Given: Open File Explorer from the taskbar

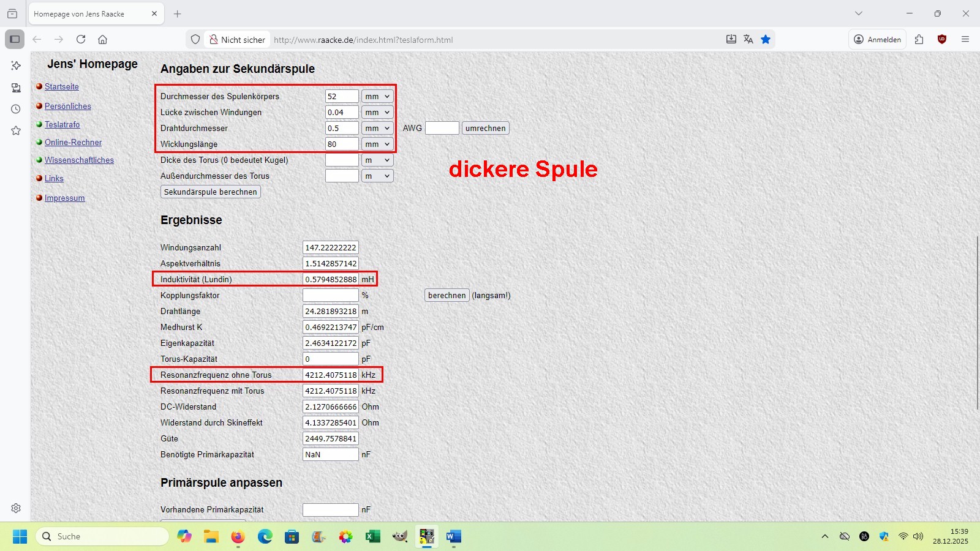Looking at the screenshot, I should [x=211, y=536].
